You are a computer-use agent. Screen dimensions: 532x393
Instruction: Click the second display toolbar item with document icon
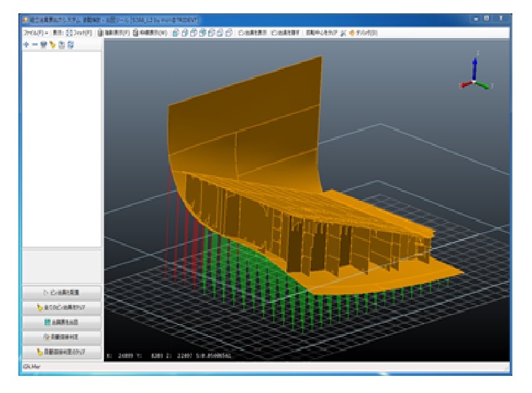150,33
